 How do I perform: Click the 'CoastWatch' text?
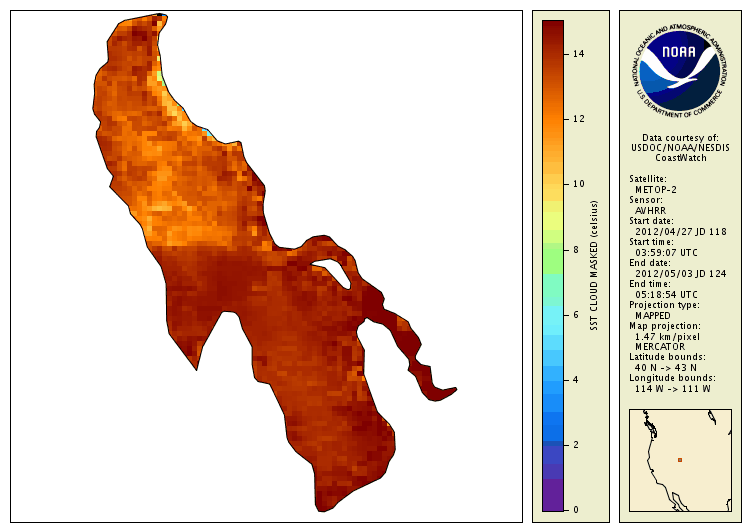(681, 158)
